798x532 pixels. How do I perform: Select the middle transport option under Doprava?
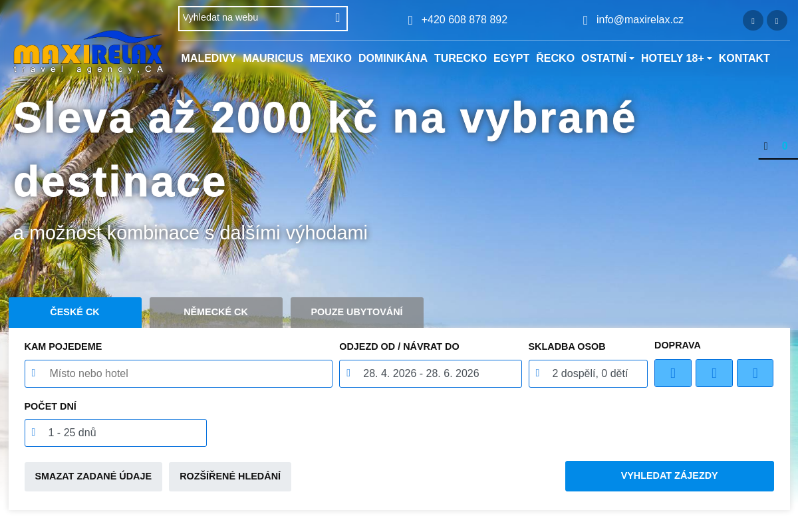point(714,372)
